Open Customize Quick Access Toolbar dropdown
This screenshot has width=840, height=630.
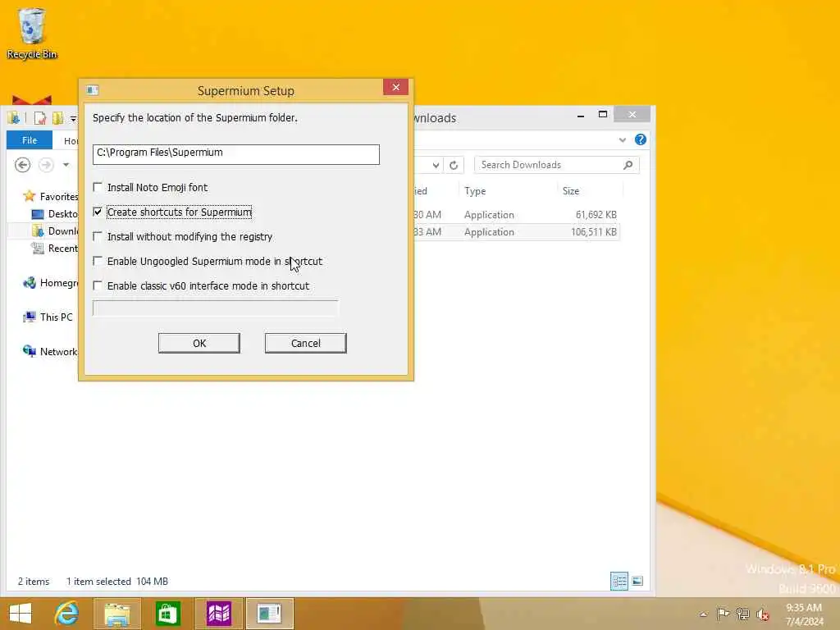tap(73, 118)
